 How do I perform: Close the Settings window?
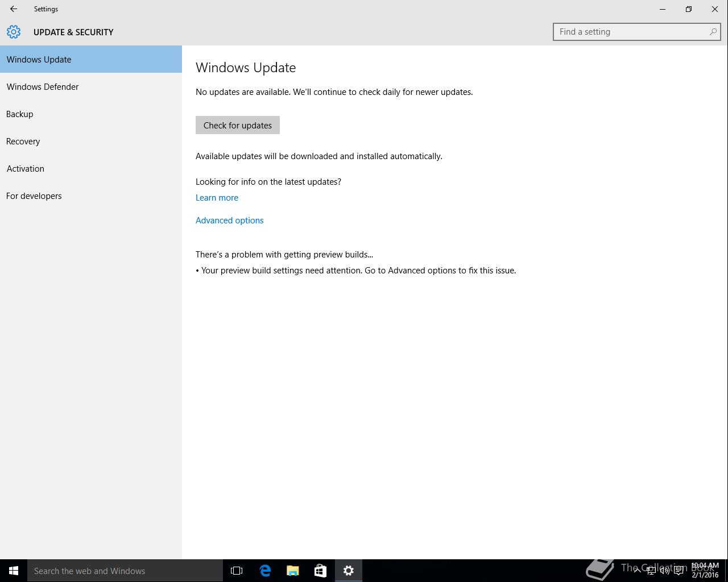[x=715, y=9]
